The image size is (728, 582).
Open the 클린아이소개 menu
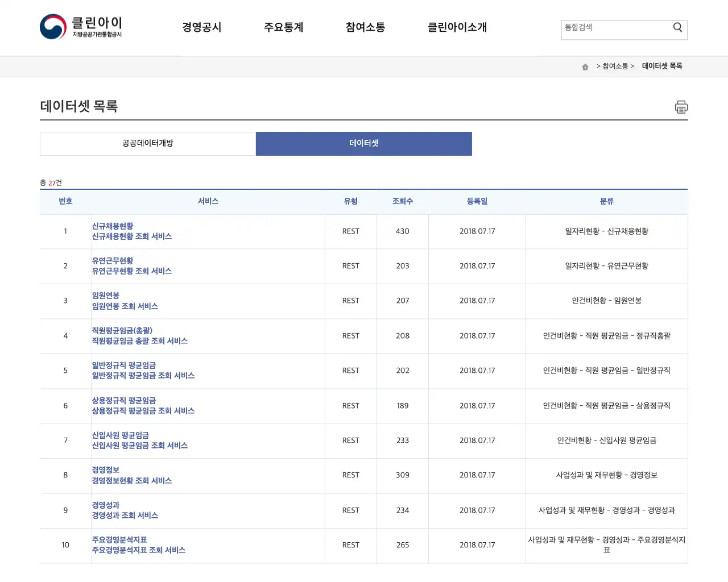(457, 27)
